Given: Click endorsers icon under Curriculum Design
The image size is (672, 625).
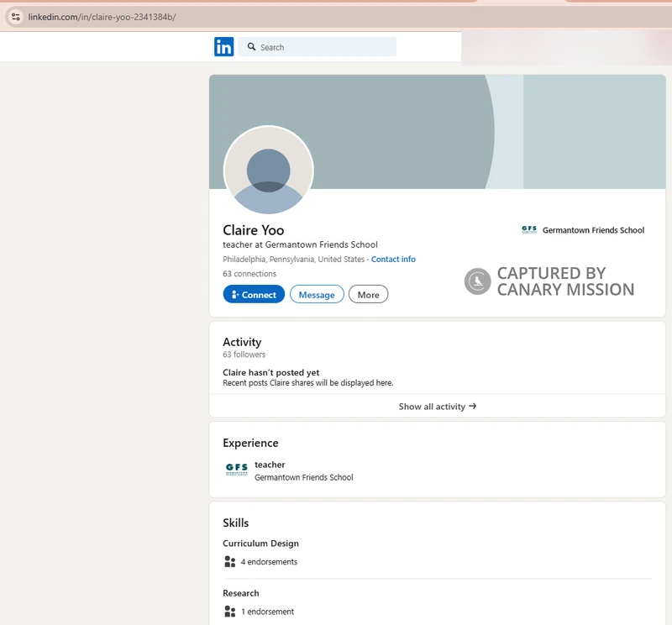Looking at the screenshot, I should click(229, 561).
